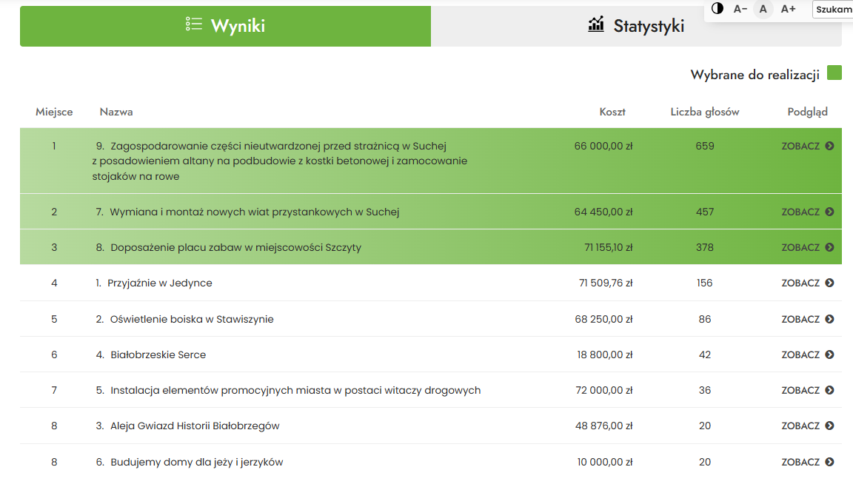Viewport: 853px width, 504px height.
Task: Click ZOBACZ arrow for Oświetlenie boiska w Stawiszynie
Action: [x=829, y=319]
